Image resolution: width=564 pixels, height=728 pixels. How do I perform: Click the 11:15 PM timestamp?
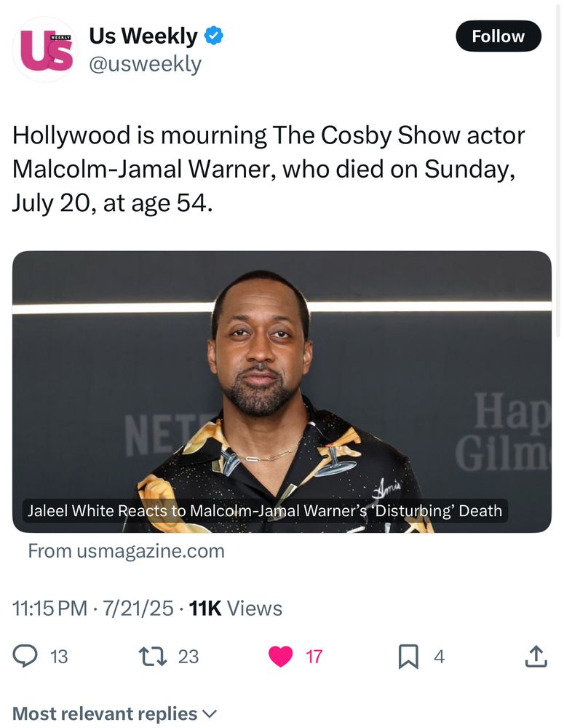coord(50,609)
